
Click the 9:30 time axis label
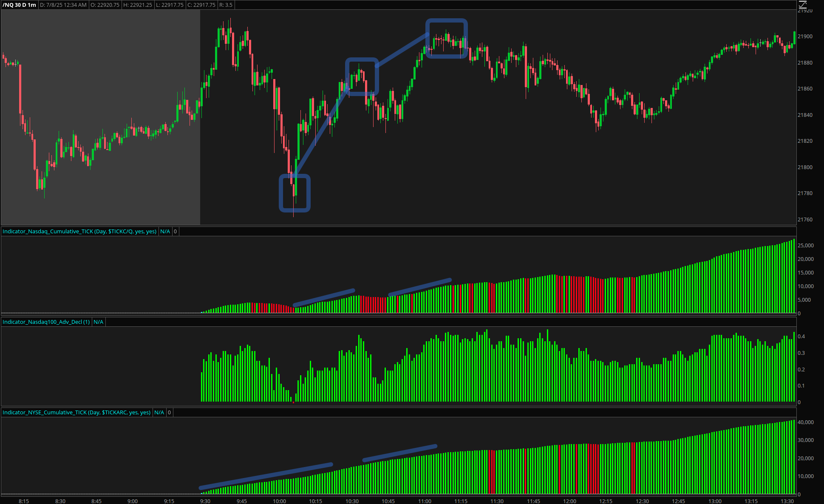click(x=205, y=501)
